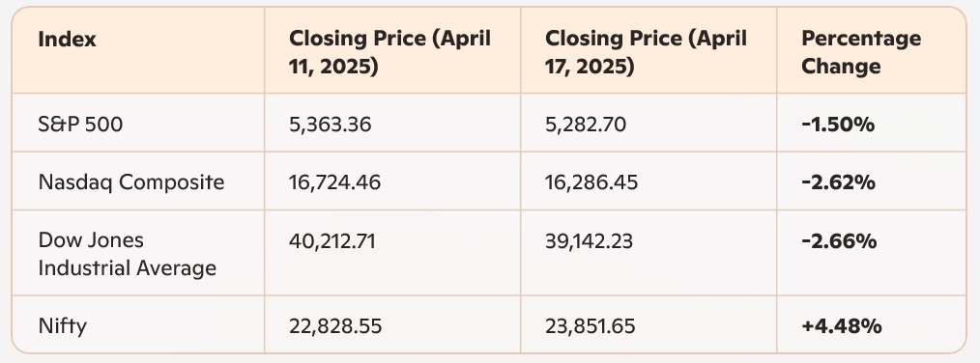Click the 39,142.23 Dow Jones value

(x=589, y=240)
